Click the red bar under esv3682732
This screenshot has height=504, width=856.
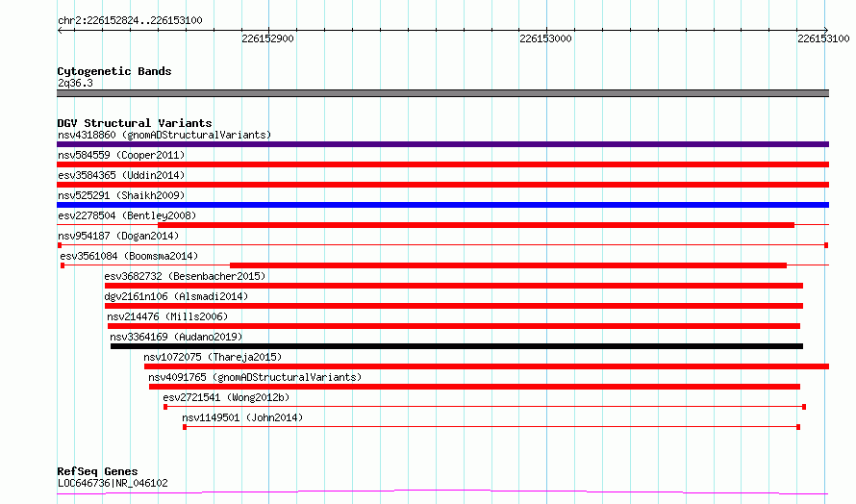(x=454, y=286)
